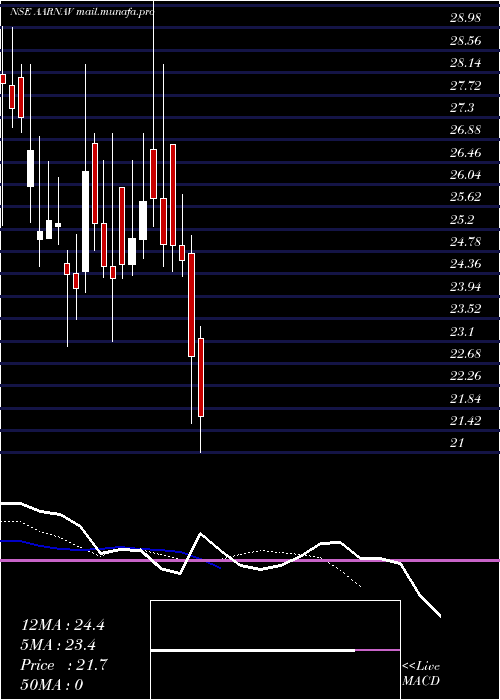Click the 26.88 price axis label
This screenshot has width=500, height=700.
click(x=465, y=130)
